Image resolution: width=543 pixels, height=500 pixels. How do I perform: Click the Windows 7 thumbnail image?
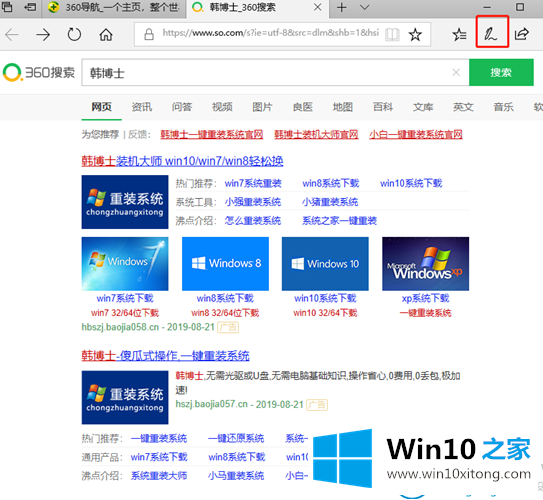[125, 264]
